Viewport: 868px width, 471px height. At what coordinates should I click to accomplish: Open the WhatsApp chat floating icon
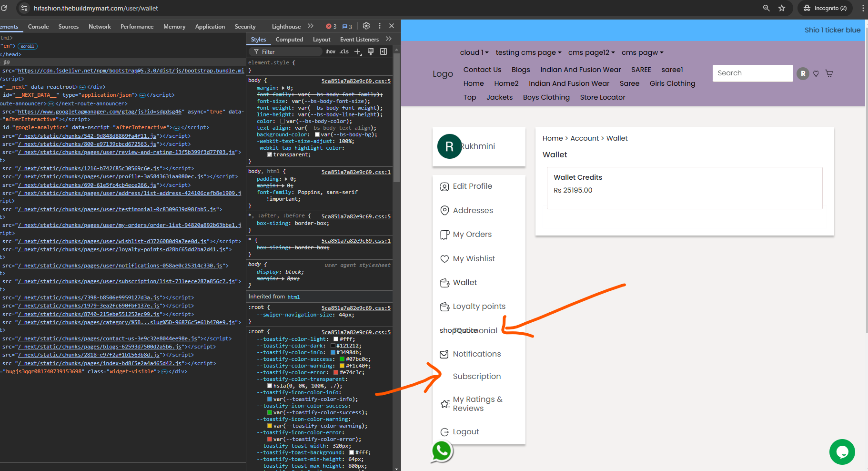coord(442,451)
